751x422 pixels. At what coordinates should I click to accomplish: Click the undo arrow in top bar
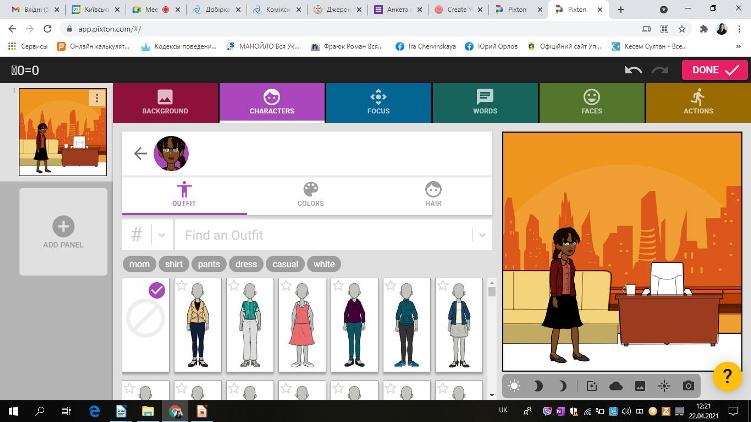[x=632, y=70]
